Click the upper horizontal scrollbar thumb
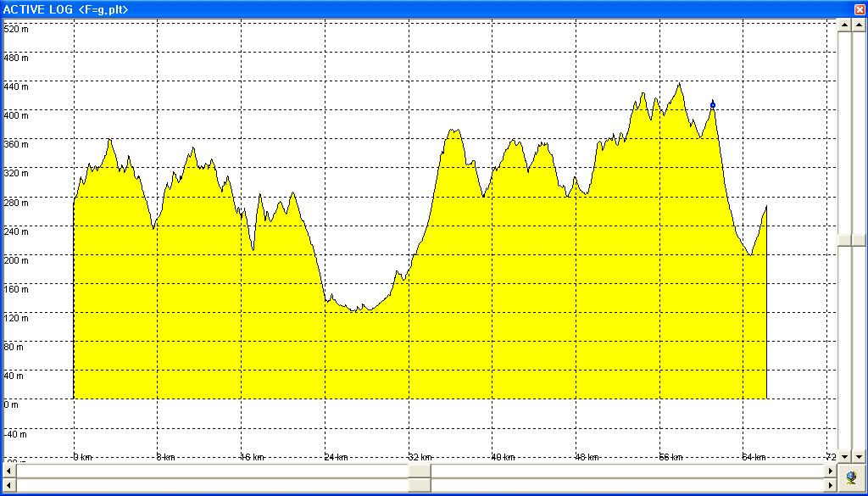Screen dimensions: 868x496 [420, 471]
